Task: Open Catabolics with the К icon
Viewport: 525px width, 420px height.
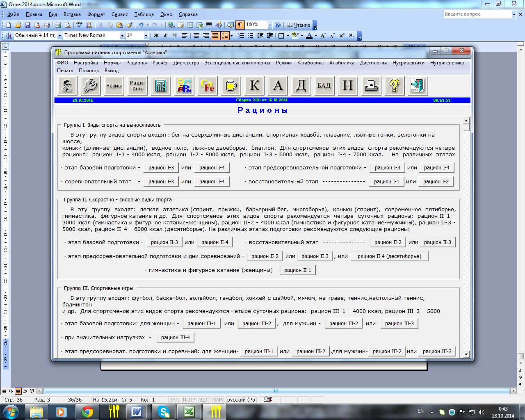Action: [x=254, y=86]
